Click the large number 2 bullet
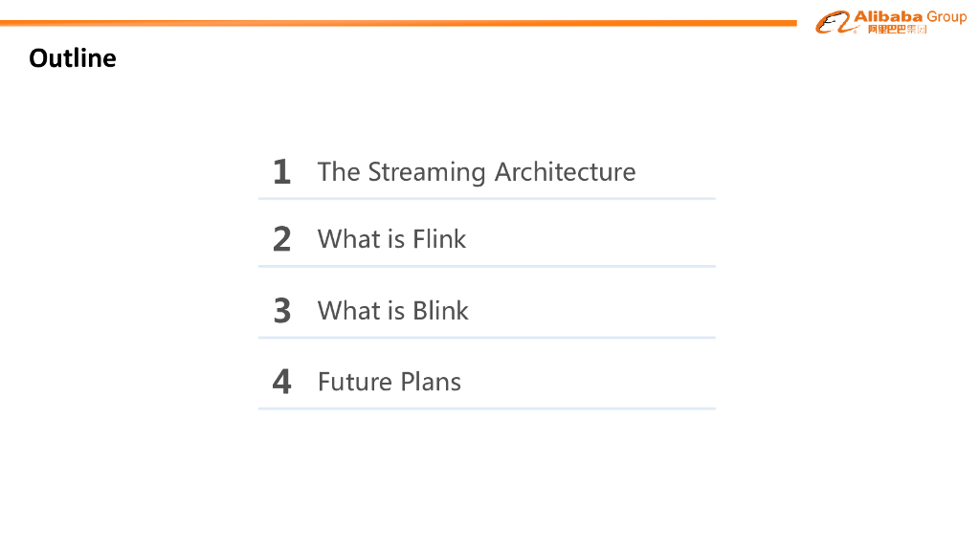This screenshot has width=980, height=551. click(281, 239)
